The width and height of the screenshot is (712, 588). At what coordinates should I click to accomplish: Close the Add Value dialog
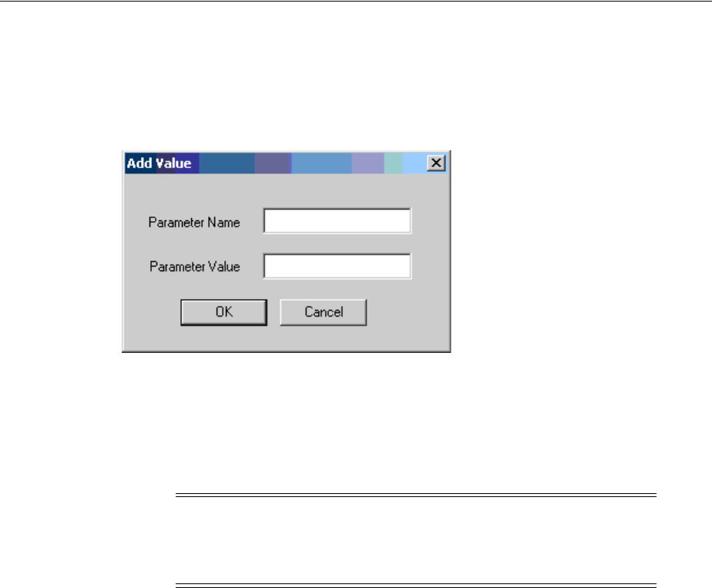click(x=436, y=163)
